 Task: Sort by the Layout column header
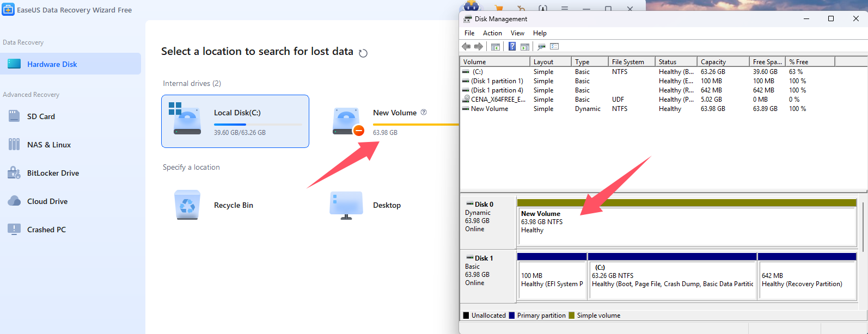[x=551, y=61]
